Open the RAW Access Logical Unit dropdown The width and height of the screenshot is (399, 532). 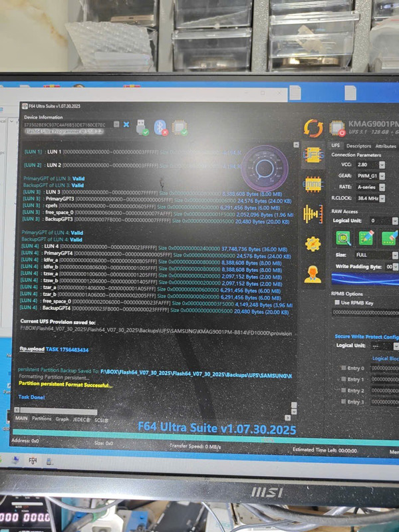click(394, 221)
